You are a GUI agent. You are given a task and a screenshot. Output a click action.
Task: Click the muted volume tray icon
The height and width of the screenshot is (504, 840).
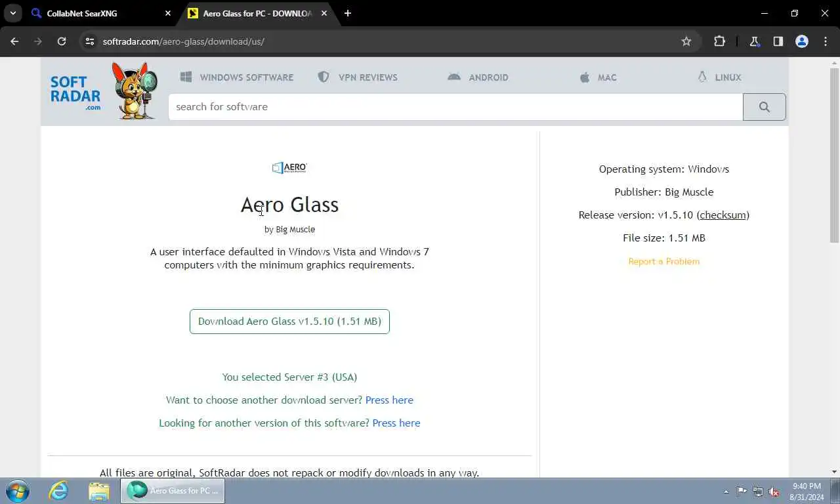click(x=774, y=492)
